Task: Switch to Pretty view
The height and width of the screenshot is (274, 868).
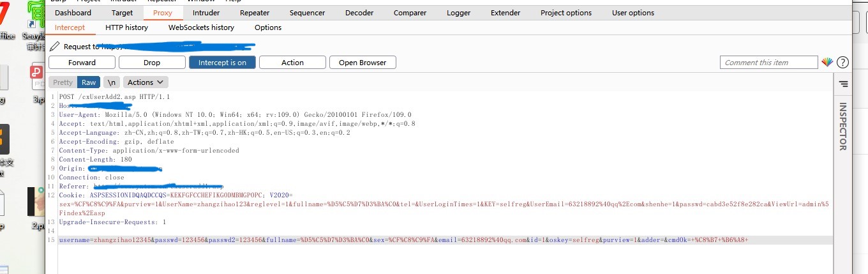Action: point(63,82)
